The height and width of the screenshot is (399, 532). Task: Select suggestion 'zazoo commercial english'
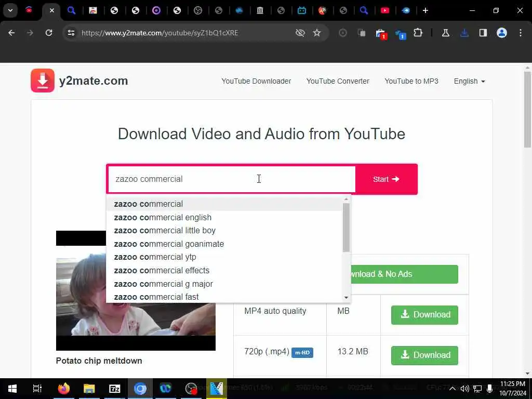(224, 218)
